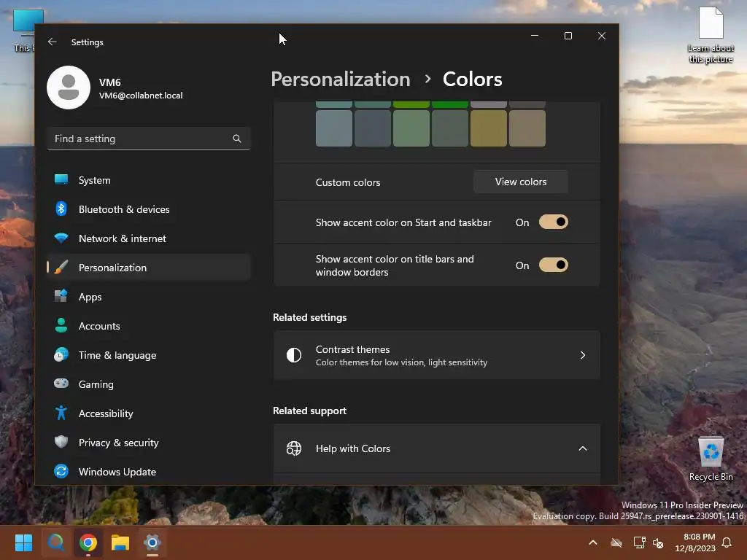
Task: Open File Explorer from the taskbar
Action: pyautogui.click(x=120, y=542)
